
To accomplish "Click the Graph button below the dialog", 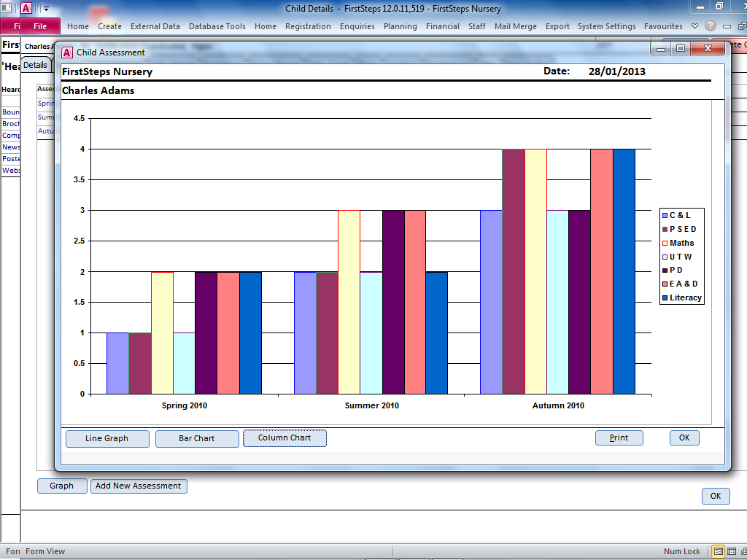I will [x=62, y=486].
